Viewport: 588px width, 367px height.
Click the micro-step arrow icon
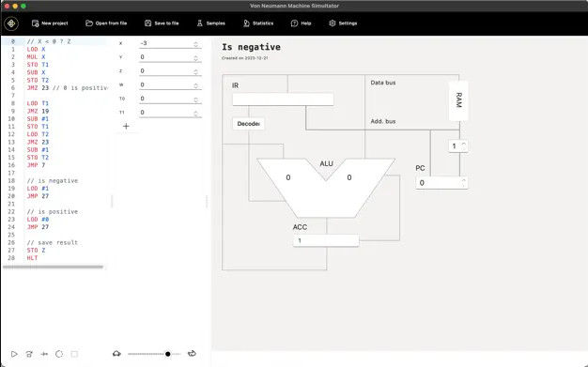click(44, 354)
